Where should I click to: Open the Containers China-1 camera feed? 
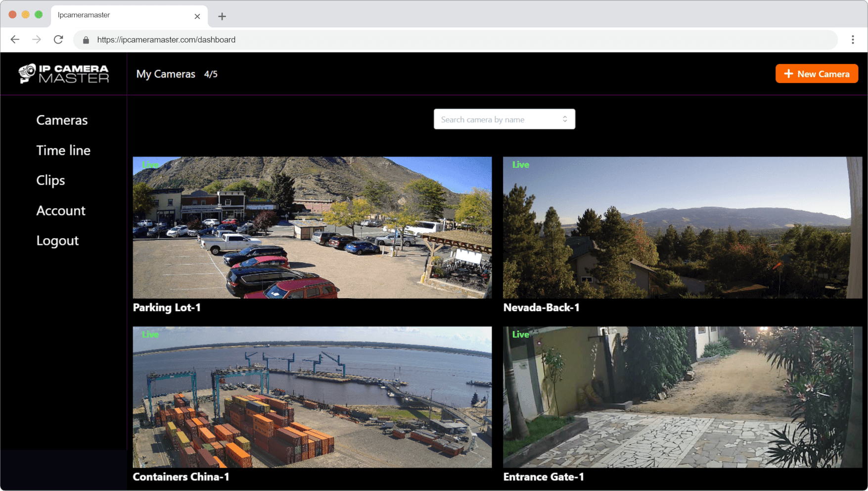pyautogui.click(x=312, y=397)
